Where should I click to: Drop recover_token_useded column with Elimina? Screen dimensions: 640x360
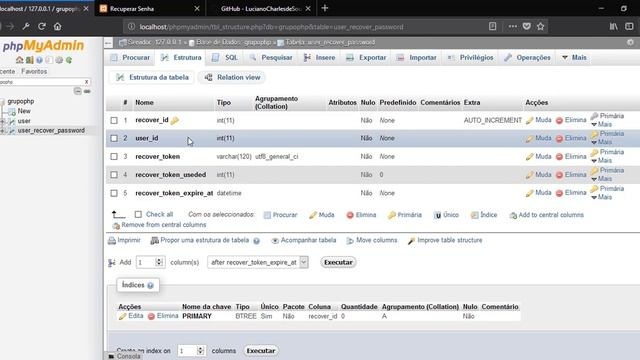point(571,175)
